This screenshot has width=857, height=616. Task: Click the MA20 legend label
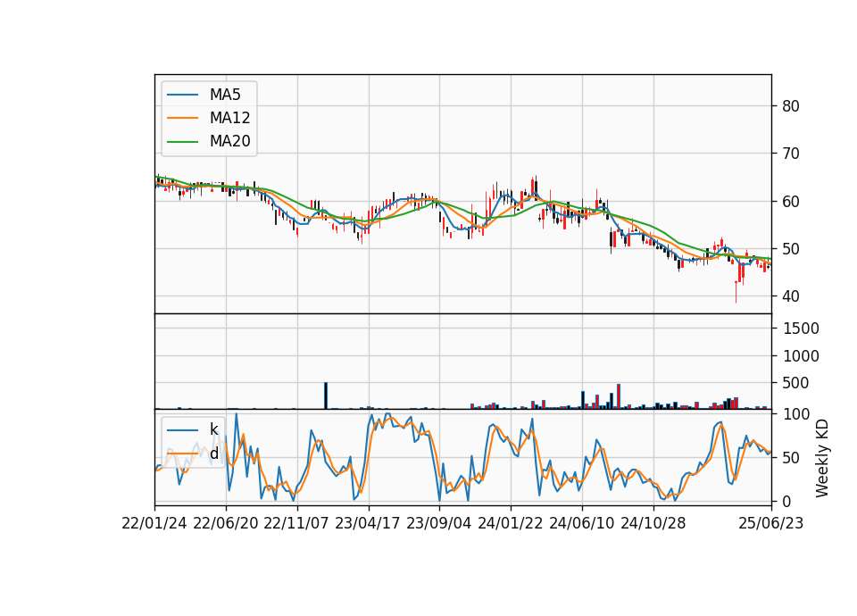coord(229,141)
